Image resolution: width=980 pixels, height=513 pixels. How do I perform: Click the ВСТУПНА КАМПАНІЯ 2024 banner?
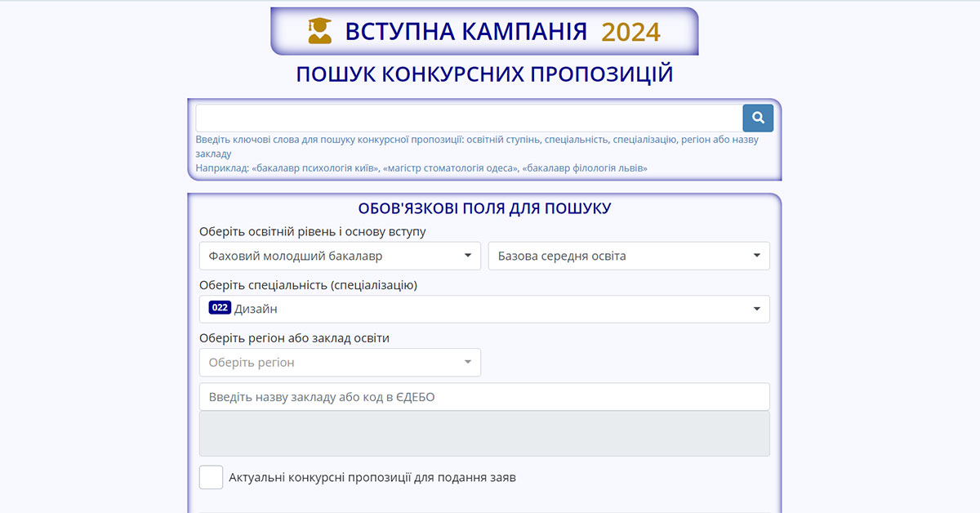point(484,31)
